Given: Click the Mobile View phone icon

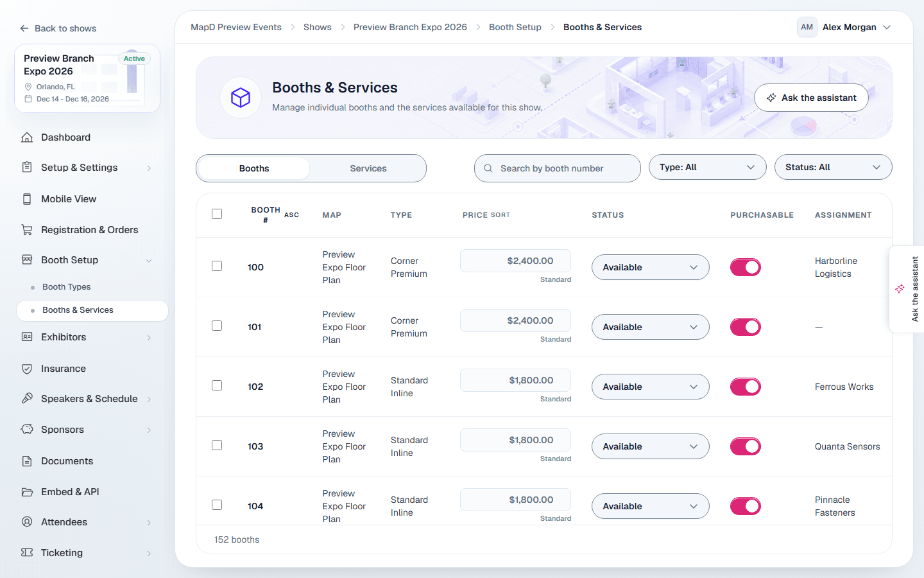Looking at the screenshot, I should coord(27,199).
